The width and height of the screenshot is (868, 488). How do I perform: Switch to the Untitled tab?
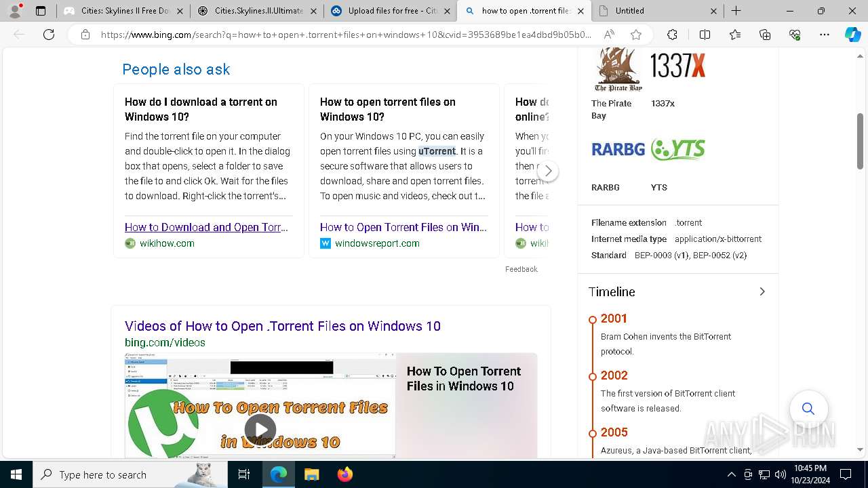(657, 11)
